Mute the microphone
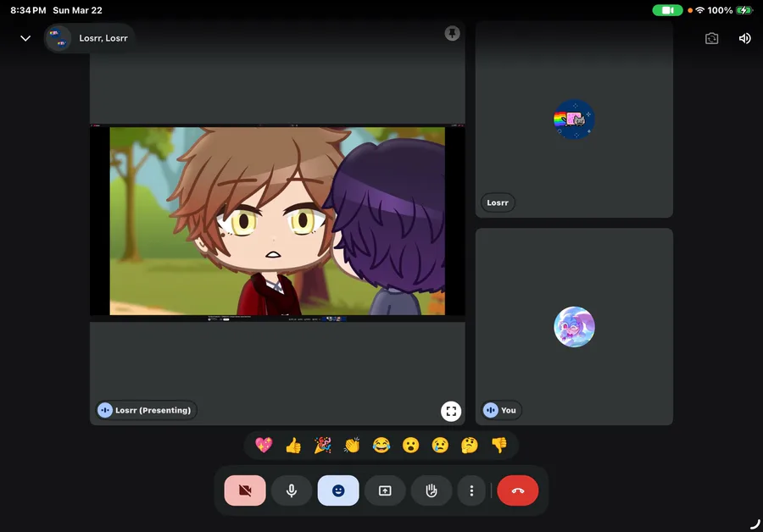763x532 pixels. coord(292,490)
